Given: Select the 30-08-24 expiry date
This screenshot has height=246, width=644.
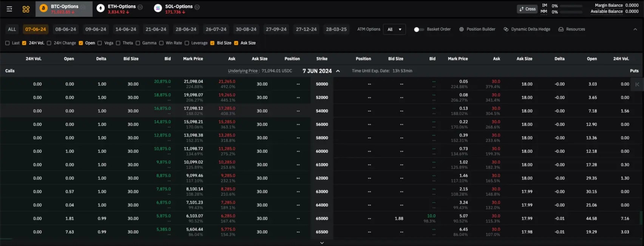Looking at the screenshot, I should [246, 29].
